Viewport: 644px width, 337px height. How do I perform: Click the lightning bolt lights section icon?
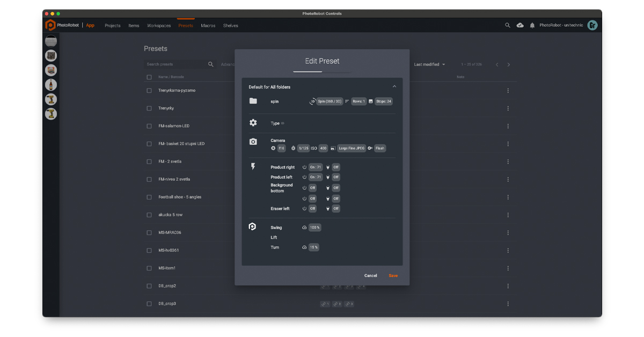pyautogui.click(x=252, y=166)
